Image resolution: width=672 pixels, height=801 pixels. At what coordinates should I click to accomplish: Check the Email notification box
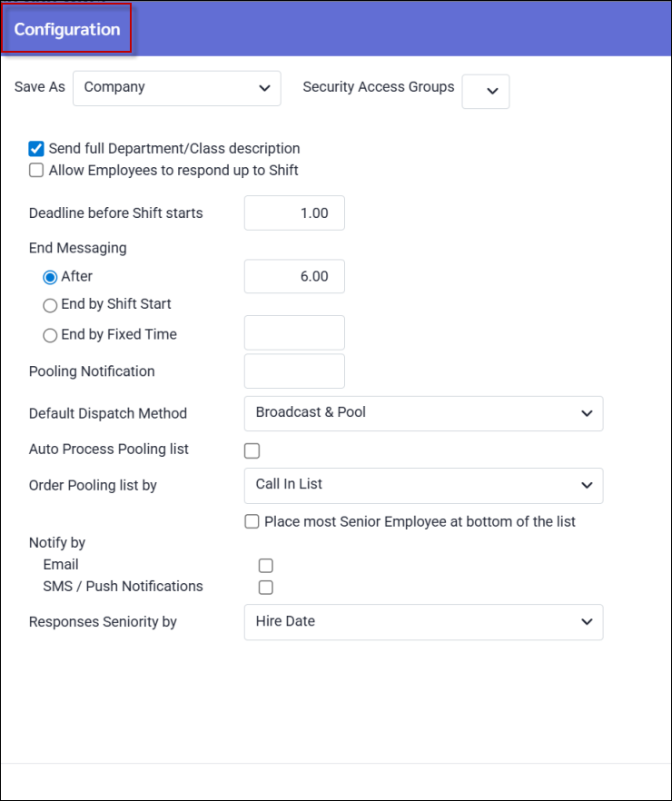[265, 565]
